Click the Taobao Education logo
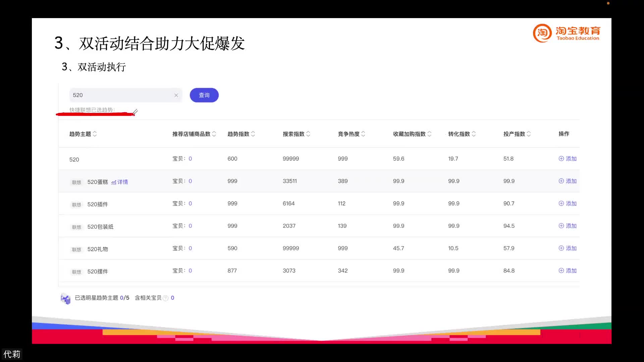 click(566, 33)
